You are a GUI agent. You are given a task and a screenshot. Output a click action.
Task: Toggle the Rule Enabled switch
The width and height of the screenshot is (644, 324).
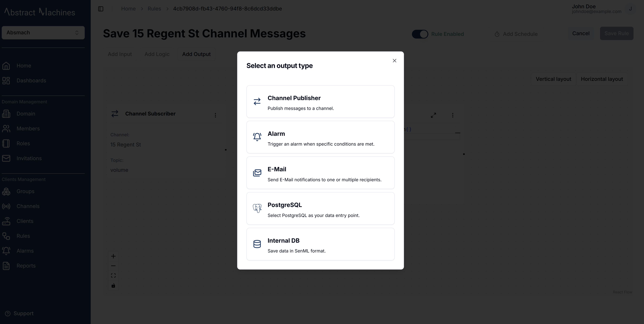tap(420, 34)
